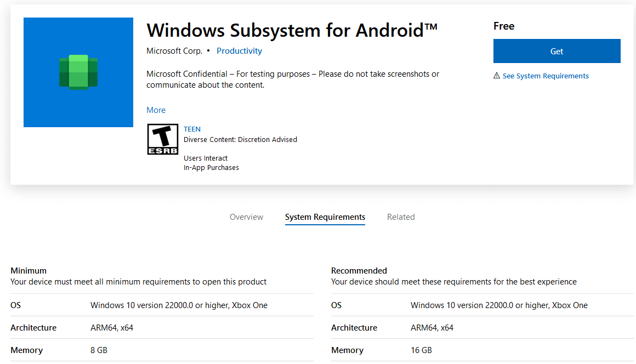Click the Recommended Memory value 16 GB

point(421,350)
